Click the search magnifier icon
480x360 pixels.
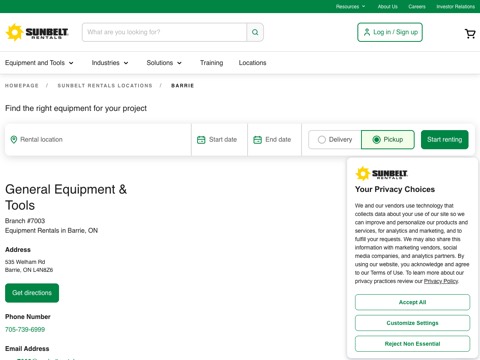[255, 32]
